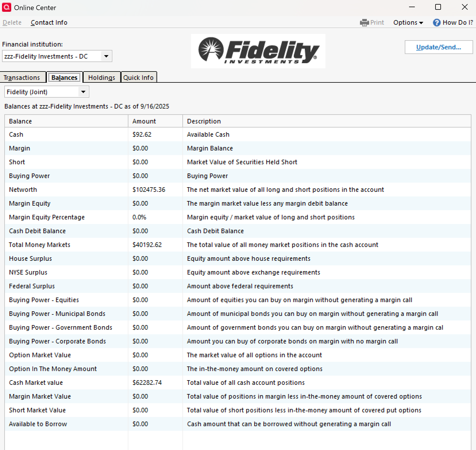Click the Balance column header
Viewport: 476px width, 450px height.
click(x=66, y=121)
